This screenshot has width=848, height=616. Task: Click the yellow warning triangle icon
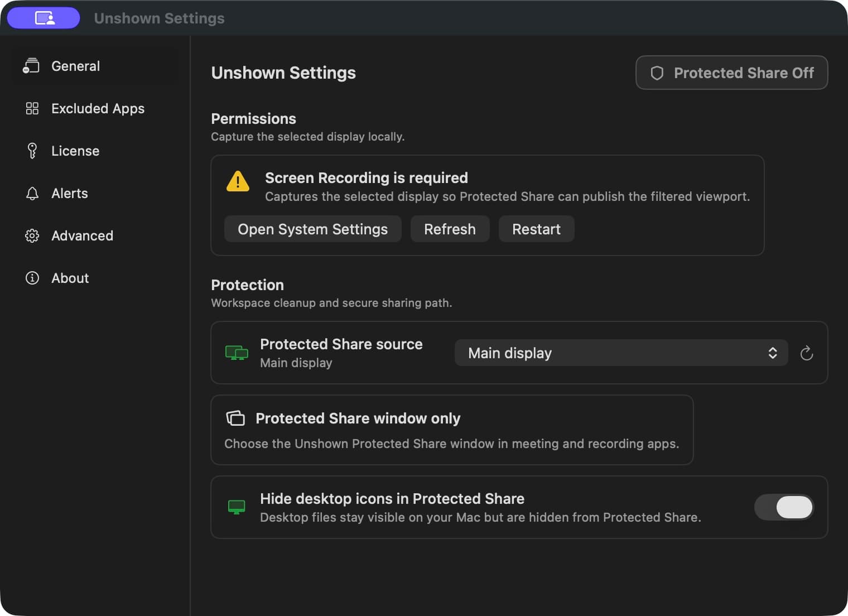tap(238, 181)
